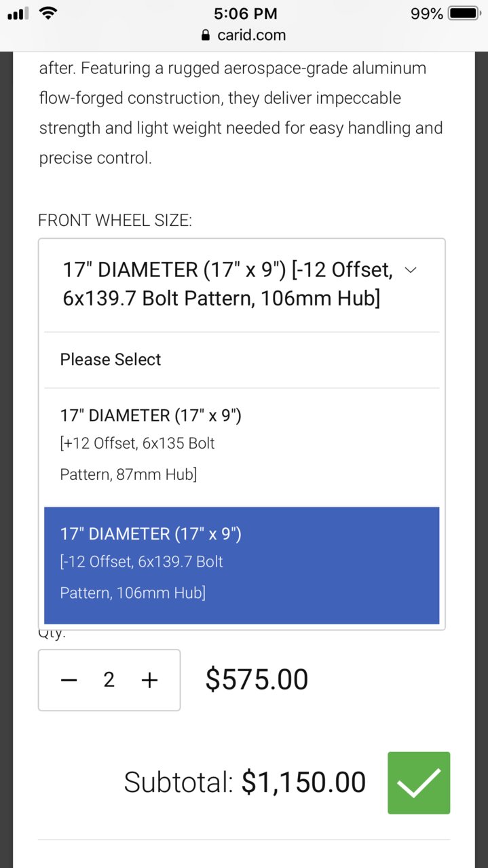Click the product description paragraph

(241, 113)
